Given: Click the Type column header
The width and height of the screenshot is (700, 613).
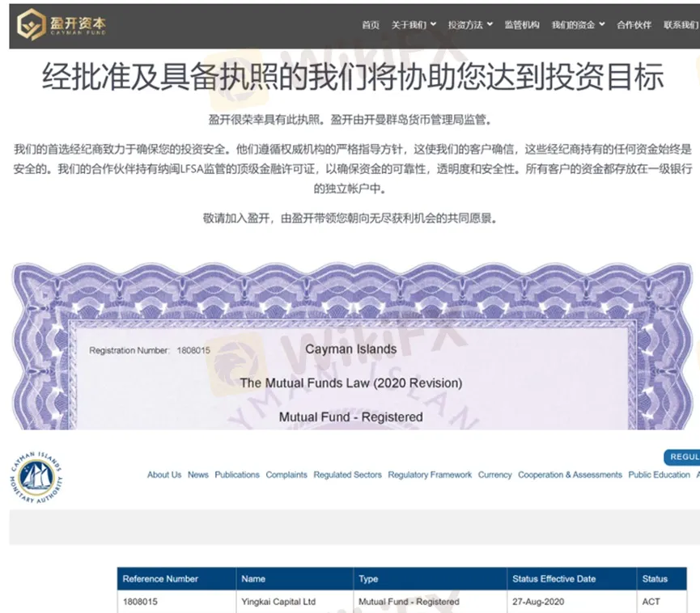Looking at the screenshot, I should (431, 579).
